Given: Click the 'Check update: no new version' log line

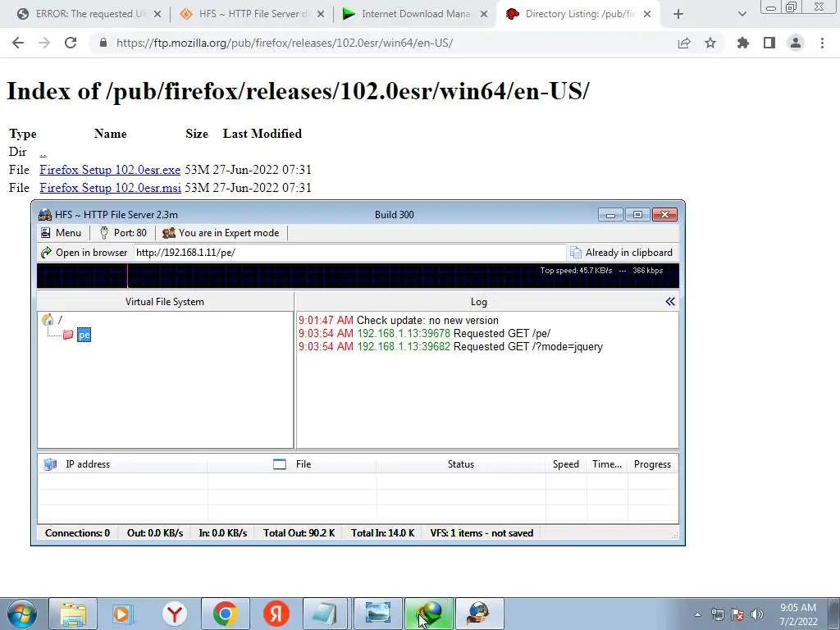Looking at the screenshot, I should pos(399,321).
